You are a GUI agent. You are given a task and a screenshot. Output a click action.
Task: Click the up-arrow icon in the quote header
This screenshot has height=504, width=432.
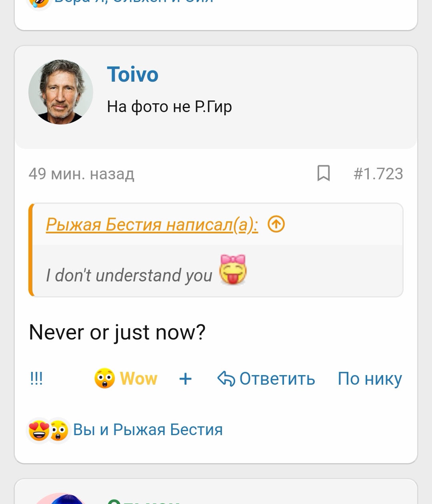point(276,224)
